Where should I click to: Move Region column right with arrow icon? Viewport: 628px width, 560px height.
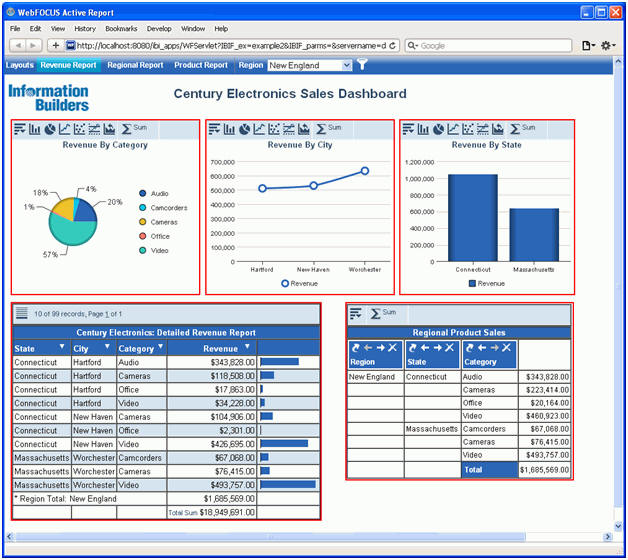380,348
